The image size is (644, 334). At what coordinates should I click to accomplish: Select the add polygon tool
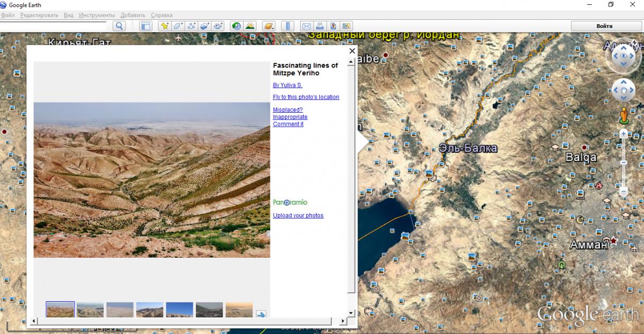[178, 26]
